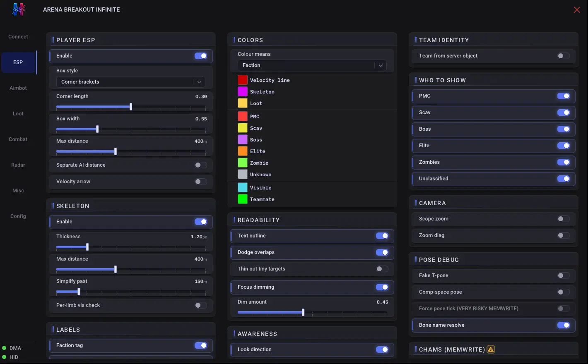Open the Radar tab
Screen dimensions: 588x364
(x=18, y=165)
